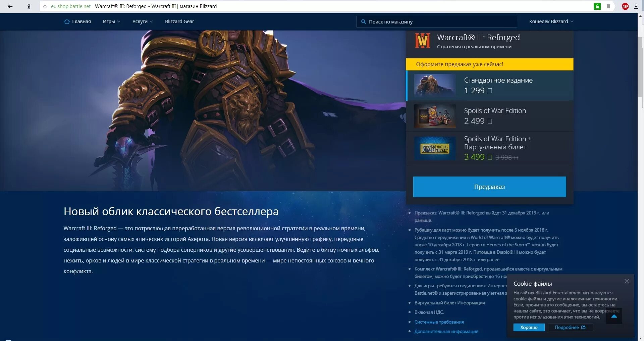
Task: Select the Spoils of War Edition for 2 499
Action: [490, 116]
